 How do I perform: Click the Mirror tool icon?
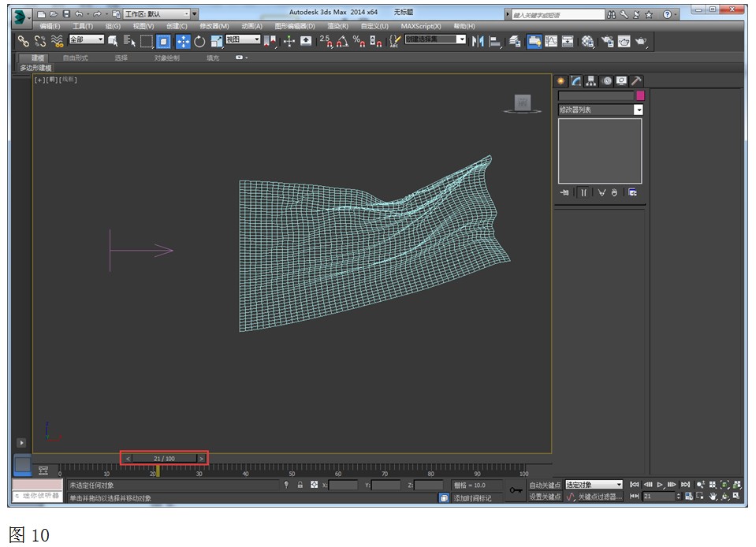477,42
